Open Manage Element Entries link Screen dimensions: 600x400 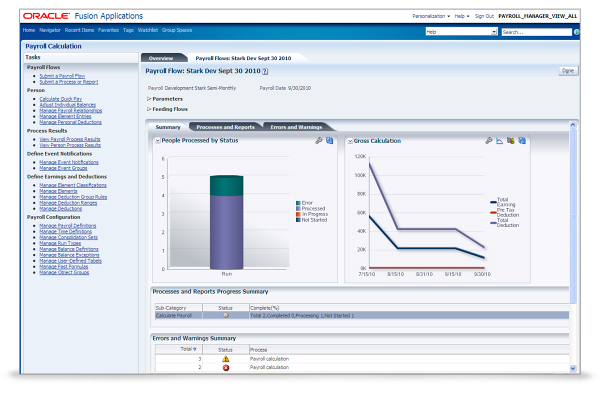click(x=65, y=116)
